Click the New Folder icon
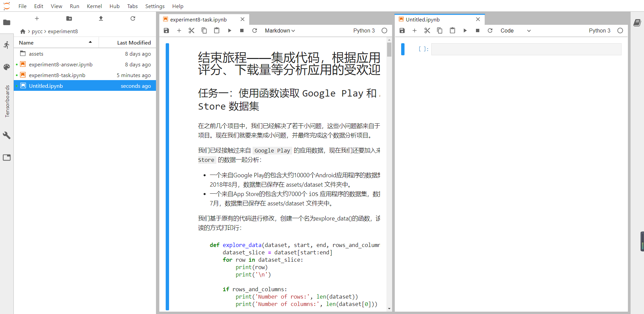The width and height of the screenshot is (644, 314). point(69,18)
